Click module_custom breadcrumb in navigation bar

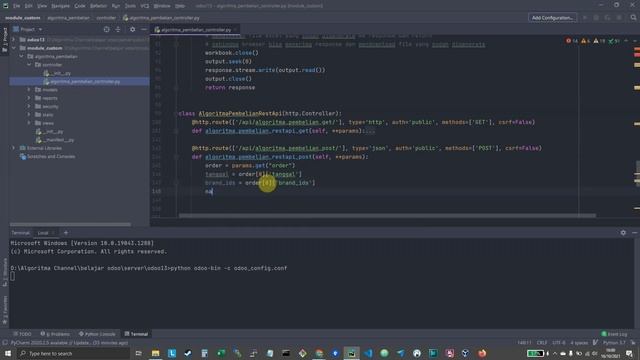click(23, 18)
